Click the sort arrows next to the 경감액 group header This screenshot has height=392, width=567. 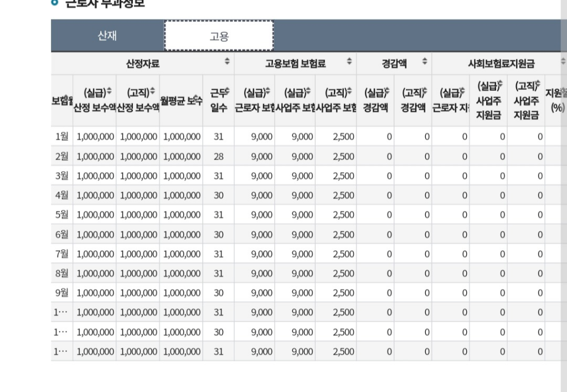click(425, 63)
